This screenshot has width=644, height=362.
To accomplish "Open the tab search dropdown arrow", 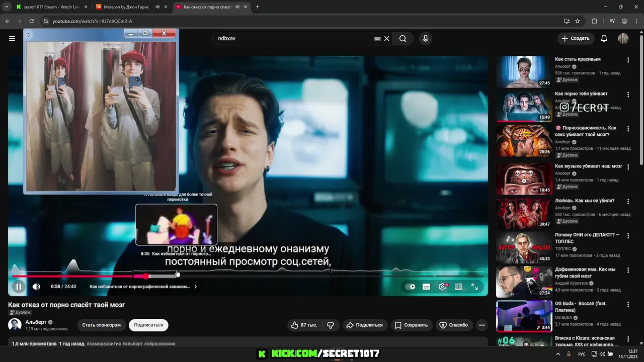I will [x=7, y=7].
